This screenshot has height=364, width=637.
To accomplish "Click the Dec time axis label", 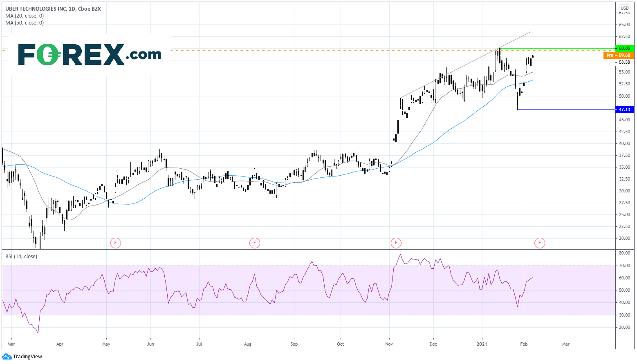I will 433,344.
